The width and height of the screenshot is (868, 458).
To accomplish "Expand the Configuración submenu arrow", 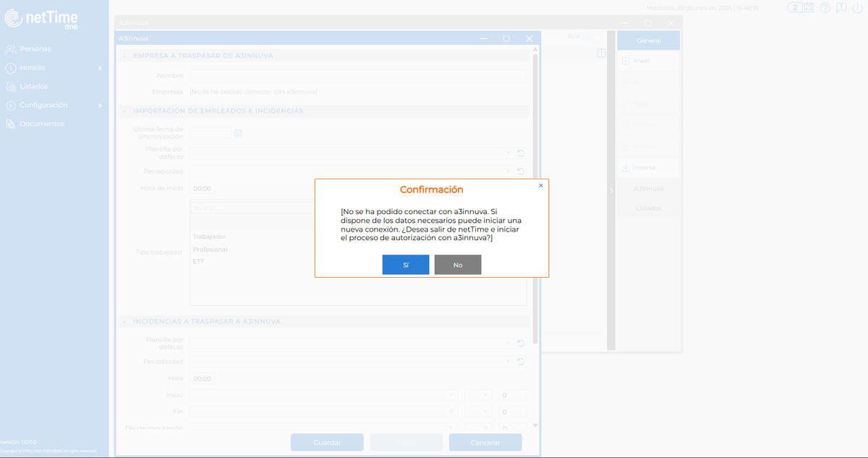I will coord(101,106).
